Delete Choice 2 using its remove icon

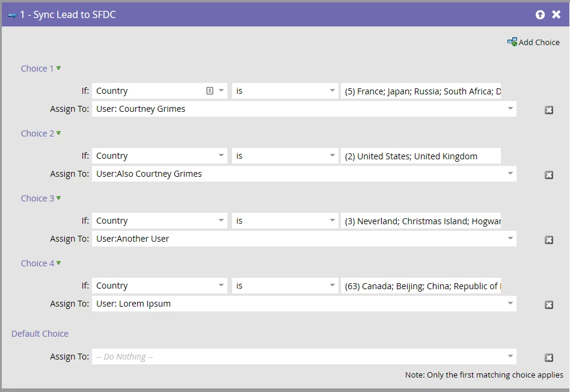coord(549,175)
